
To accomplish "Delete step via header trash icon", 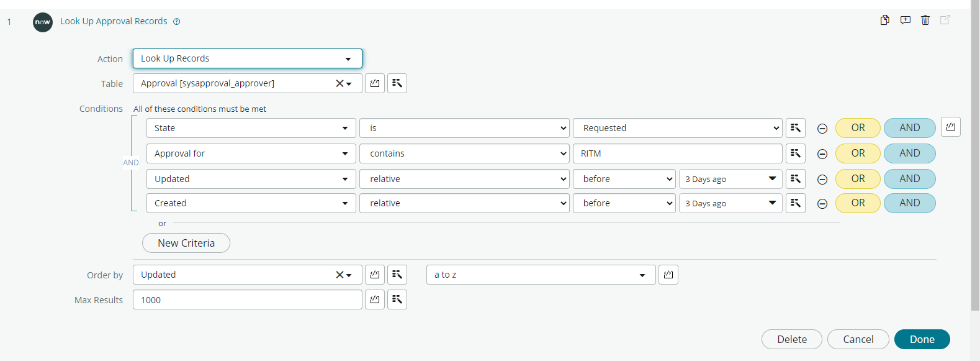I will [x=925, y=20].
